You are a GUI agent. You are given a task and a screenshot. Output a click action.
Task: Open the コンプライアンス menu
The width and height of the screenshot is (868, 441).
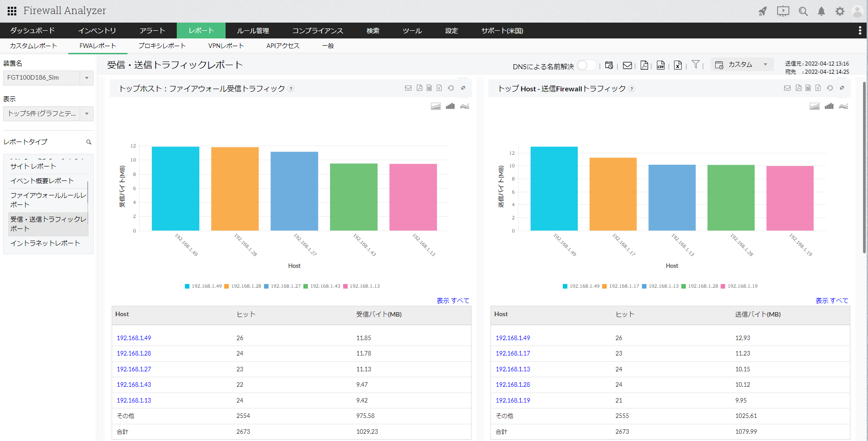pyautogui.click(x=317, y=31)
